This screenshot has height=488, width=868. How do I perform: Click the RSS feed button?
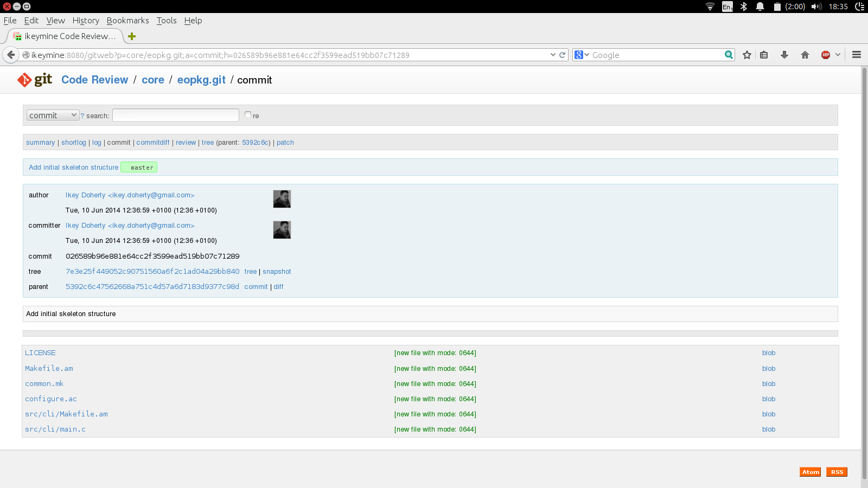(837, 472)
